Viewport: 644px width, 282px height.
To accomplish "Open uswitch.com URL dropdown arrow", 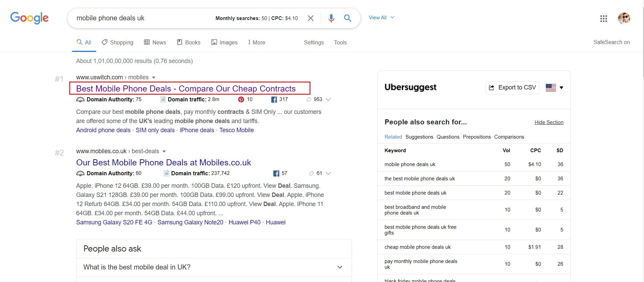I will 154,77.
